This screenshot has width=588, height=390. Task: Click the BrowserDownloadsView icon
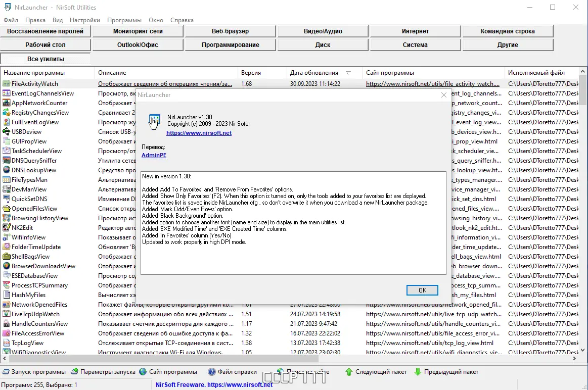[7, 266]
